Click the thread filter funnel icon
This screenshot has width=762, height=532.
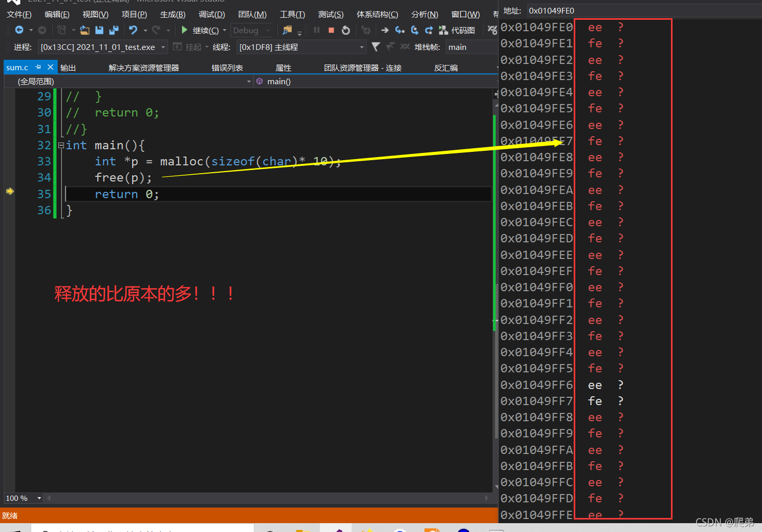point(376,47)
